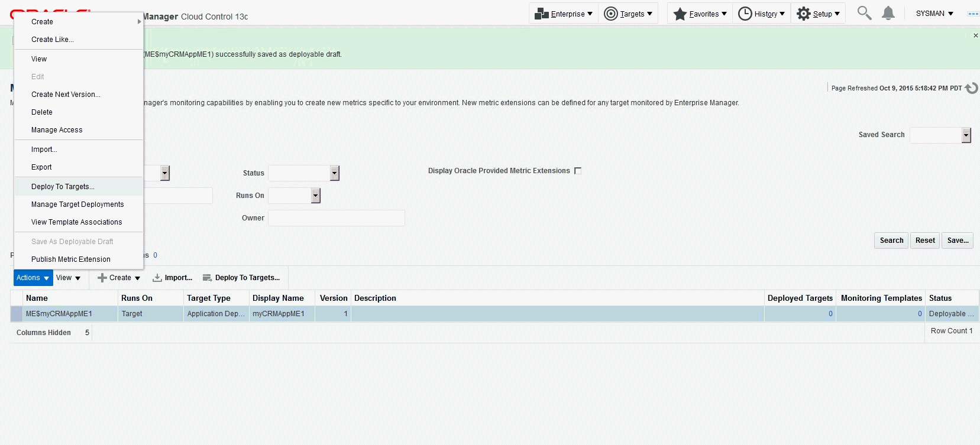Open the notifications bell
The width and height of the screenshot is (980, 445).
click(888, 13)
